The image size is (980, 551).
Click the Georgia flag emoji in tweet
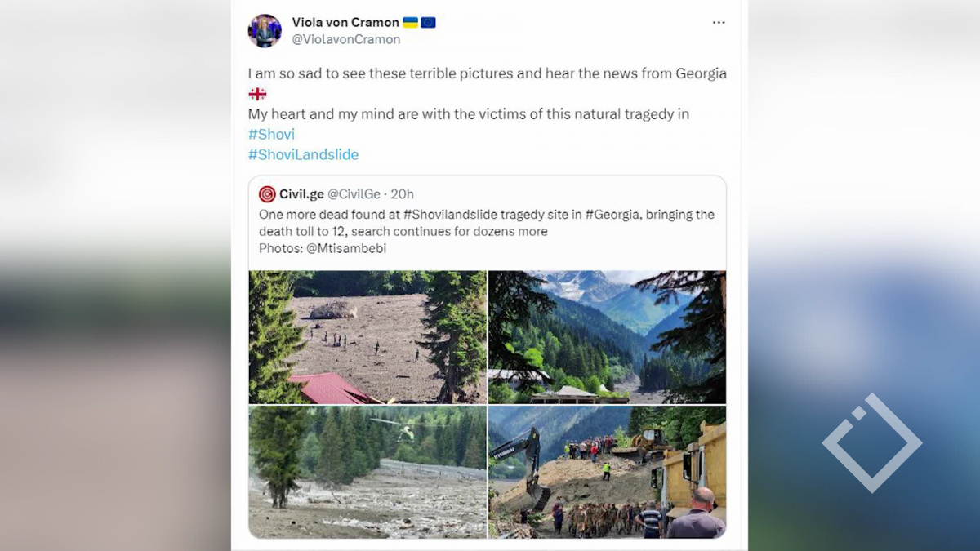pos(257,94)
